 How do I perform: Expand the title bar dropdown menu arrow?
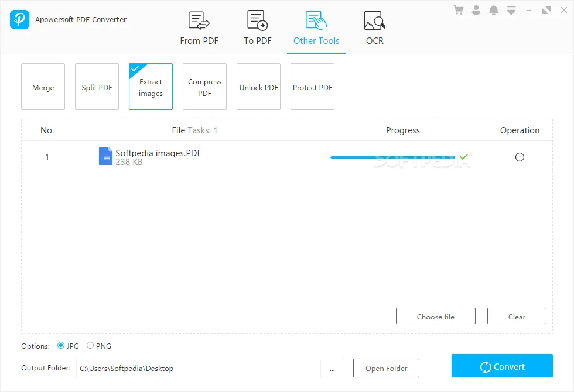[x=511, y=11]
